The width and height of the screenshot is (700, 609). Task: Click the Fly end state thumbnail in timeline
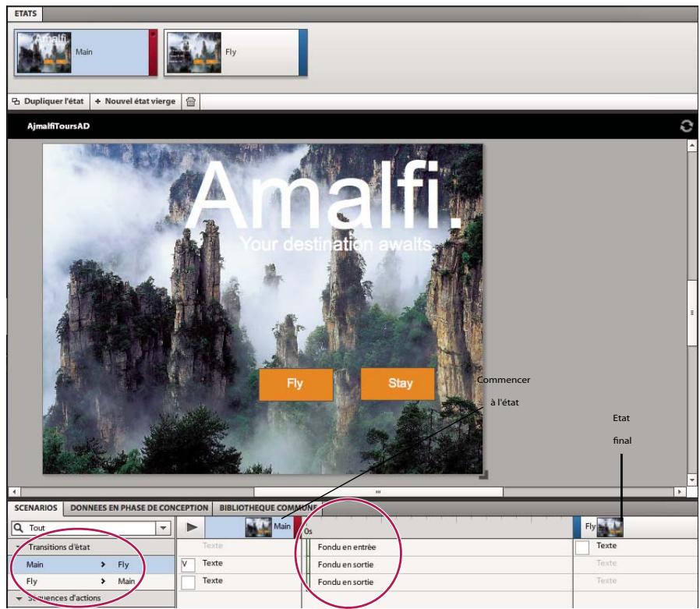pyautogui.click(x=610, y=527)
